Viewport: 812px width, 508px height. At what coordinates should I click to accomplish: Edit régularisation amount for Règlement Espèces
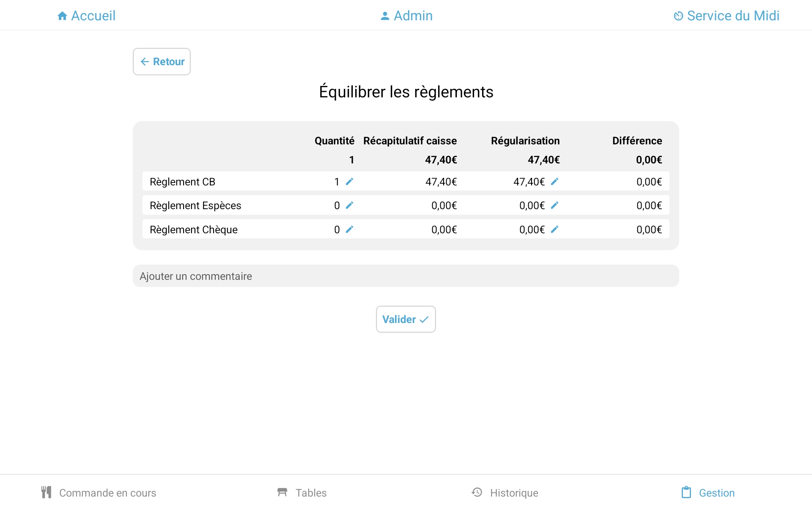[554, 205]
